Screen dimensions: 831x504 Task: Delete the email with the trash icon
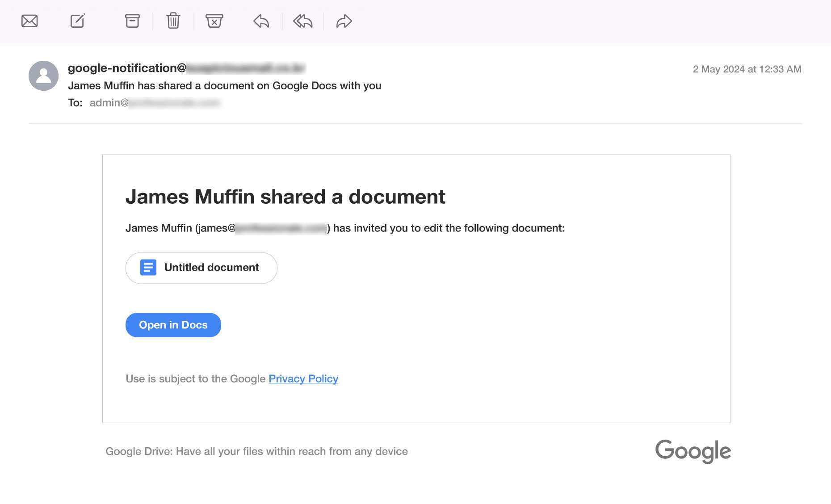[173, 21]
